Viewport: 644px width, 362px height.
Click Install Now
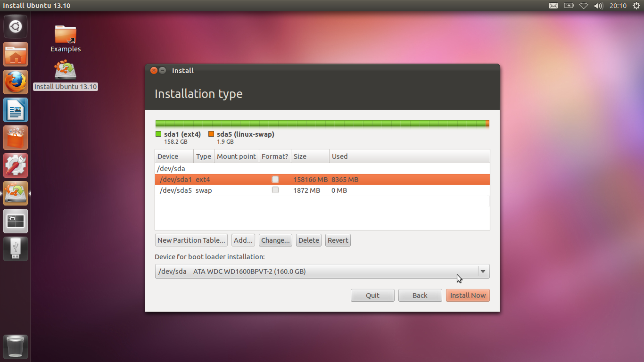coord(468,296)
